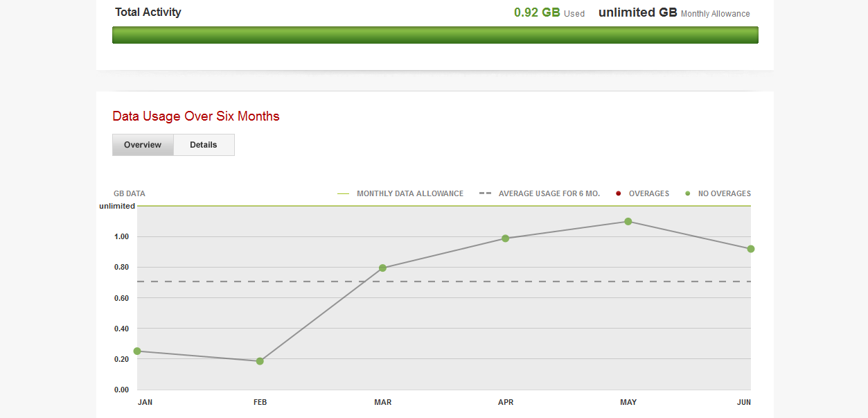Click the '1.00' y-axis label
This screenshot has height=418, width=868.
click(122, 237)
